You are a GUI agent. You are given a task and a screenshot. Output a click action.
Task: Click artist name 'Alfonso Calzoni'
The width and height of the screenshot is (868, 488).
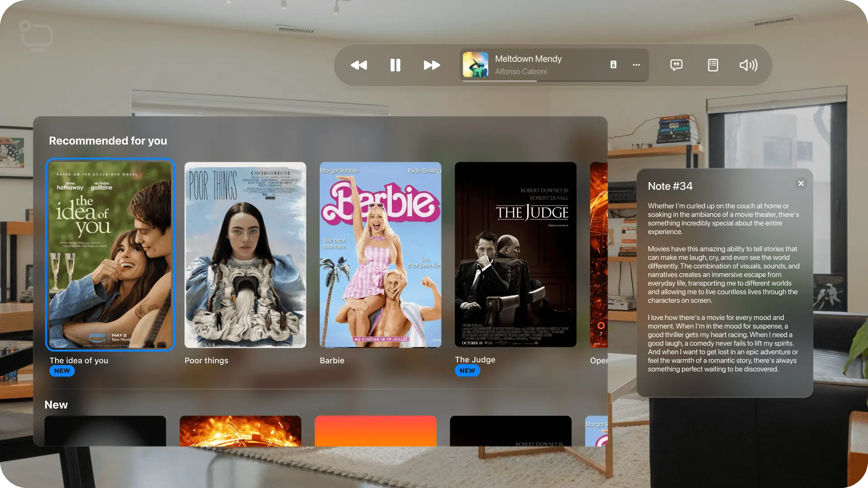click(521, 71)
